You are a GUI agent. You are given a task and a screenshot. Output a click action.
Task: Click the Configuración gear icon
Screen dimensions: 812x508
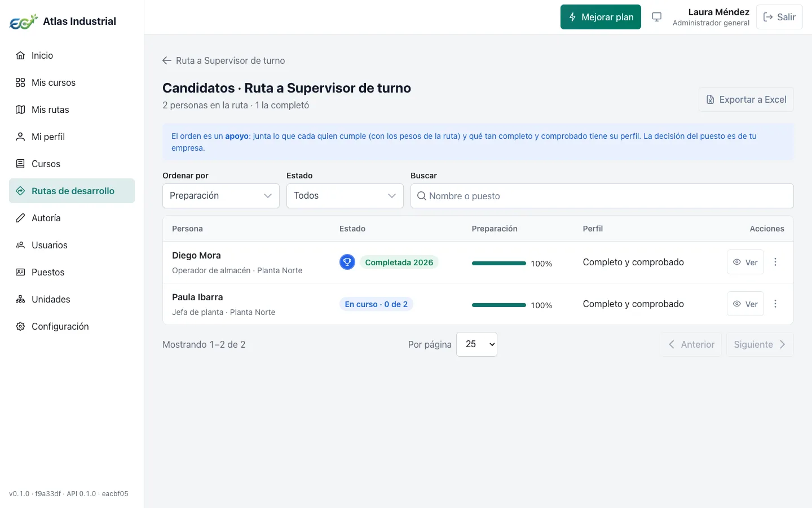20,326
